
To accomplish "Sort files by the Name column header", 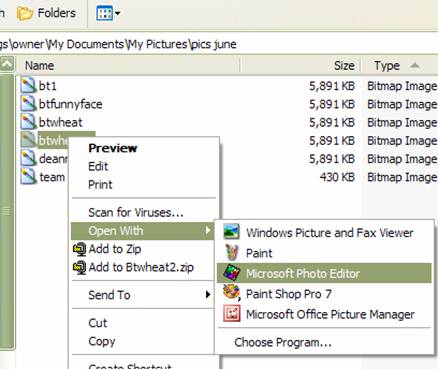I will 128,65.
